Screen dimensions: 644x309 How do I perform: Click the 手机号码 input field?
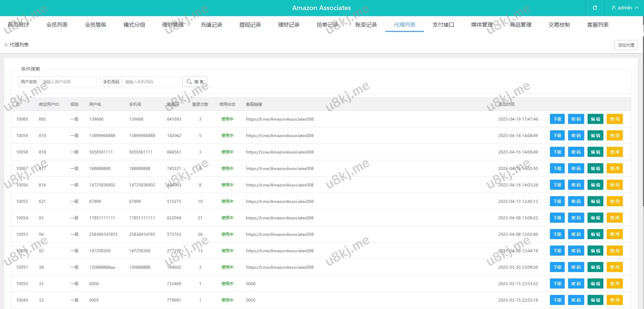150,82
